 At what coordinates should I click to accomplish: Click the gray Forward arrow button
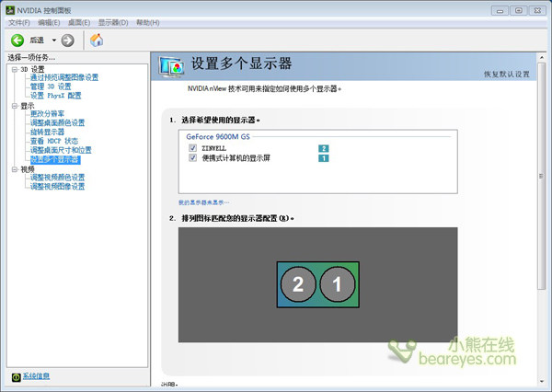tap(67, 40)
